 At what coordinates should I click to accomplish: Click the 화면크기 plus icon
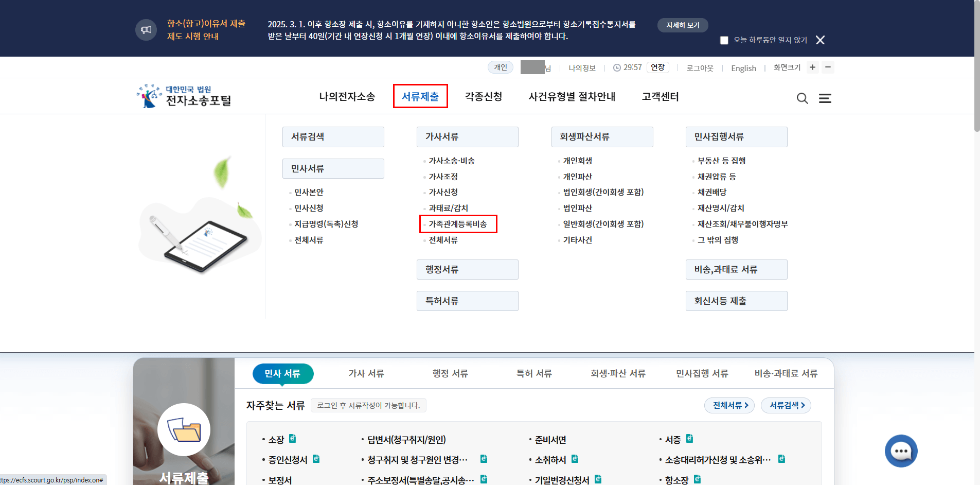[812, 67]
